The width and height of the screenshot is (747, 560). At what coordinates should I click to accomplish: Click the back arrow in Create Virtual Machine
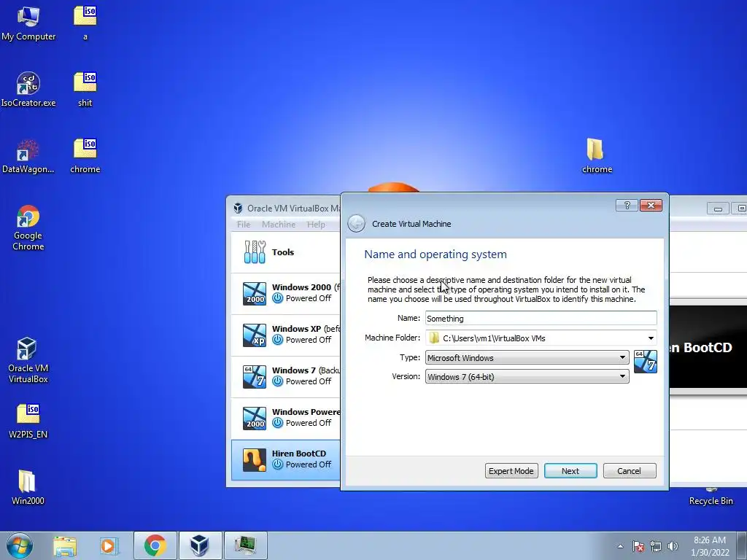click(x=356, y=223)
